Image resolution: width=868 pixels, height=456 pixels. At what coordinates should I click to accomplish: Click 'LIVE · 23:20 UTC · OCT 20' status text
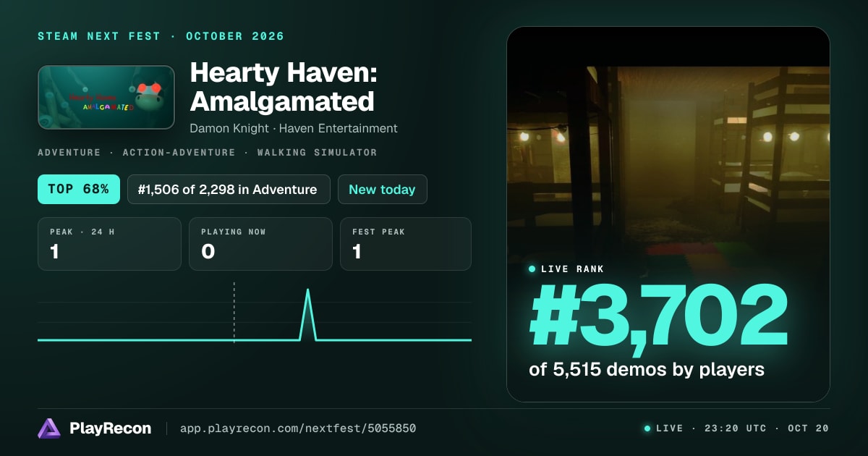[742, 428]
